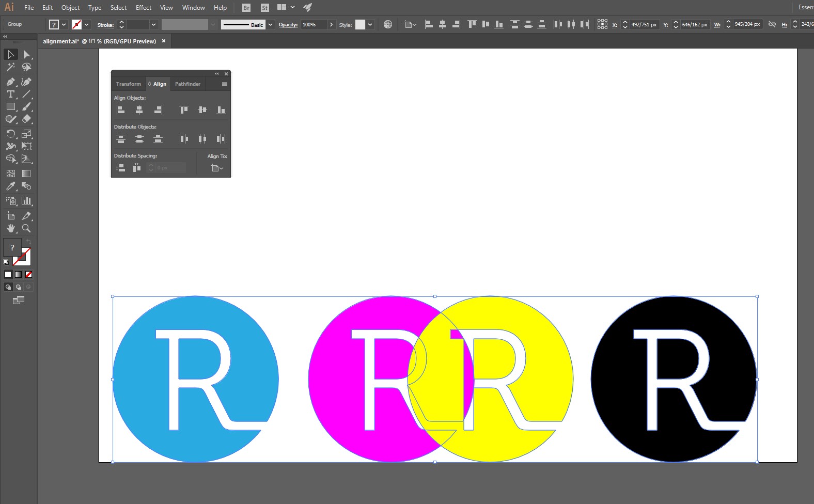This screenshot has width=814, height=504.
Task: Choose the Rectangle tool
Action: [x=11, y=106]
